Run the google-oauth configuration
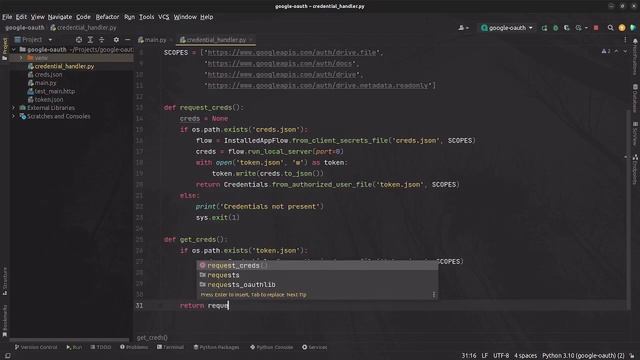This screenshot has height=360, width=640. click(x=544, y=28)
